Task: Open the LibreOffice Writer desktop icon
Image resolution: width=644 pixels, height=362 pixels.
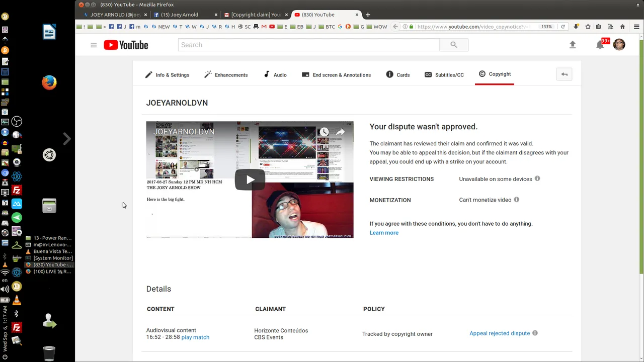Action: click(49, 32)
